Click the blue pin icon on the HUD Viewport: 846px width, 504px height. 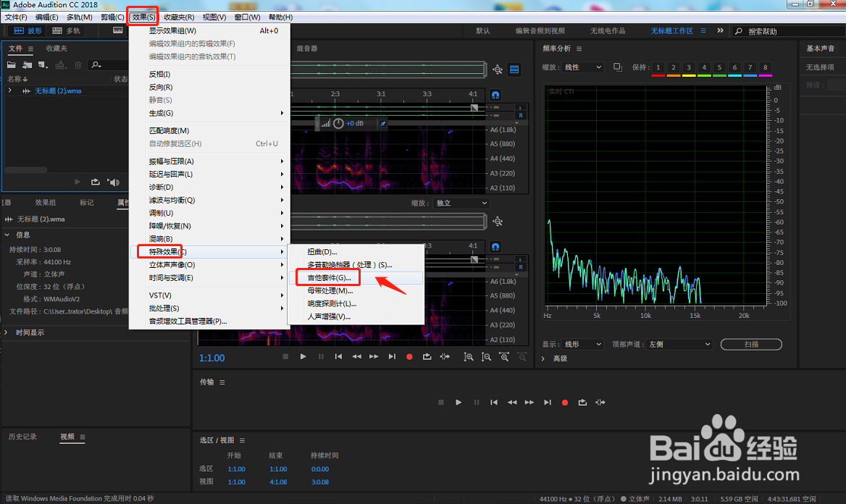tap(382, 124)
